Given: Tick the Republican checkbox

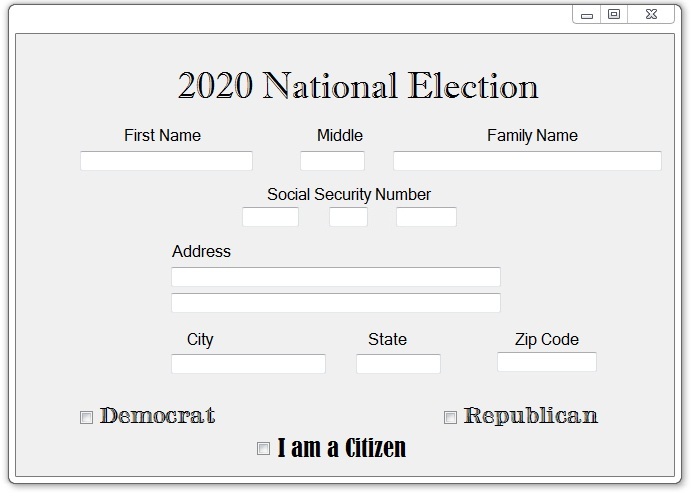Looking at the screenshot, I should pos(450,417).
